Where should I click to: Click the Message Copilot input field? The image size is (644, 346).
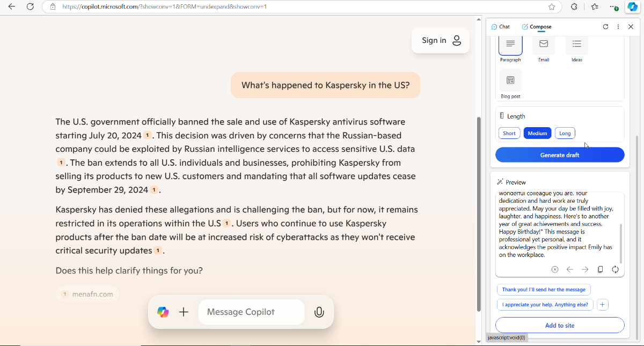coord(251,312)
